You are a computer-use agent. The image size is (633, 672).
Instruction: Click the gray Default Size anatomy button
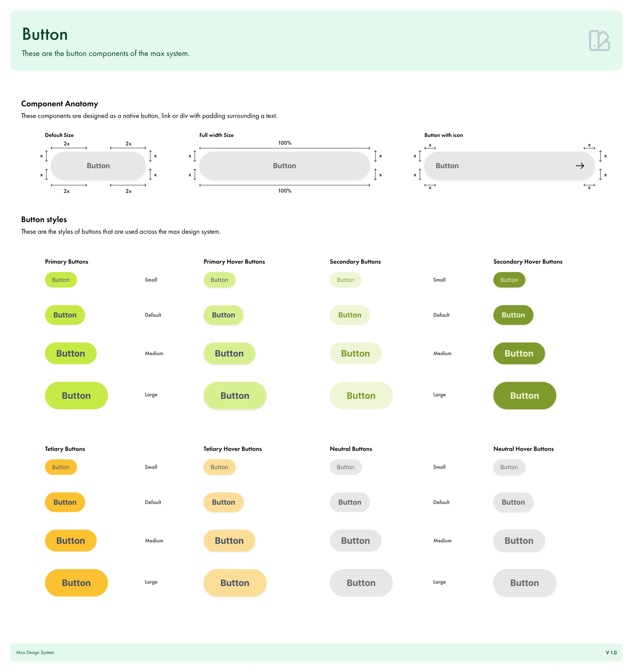click(98, 166)
